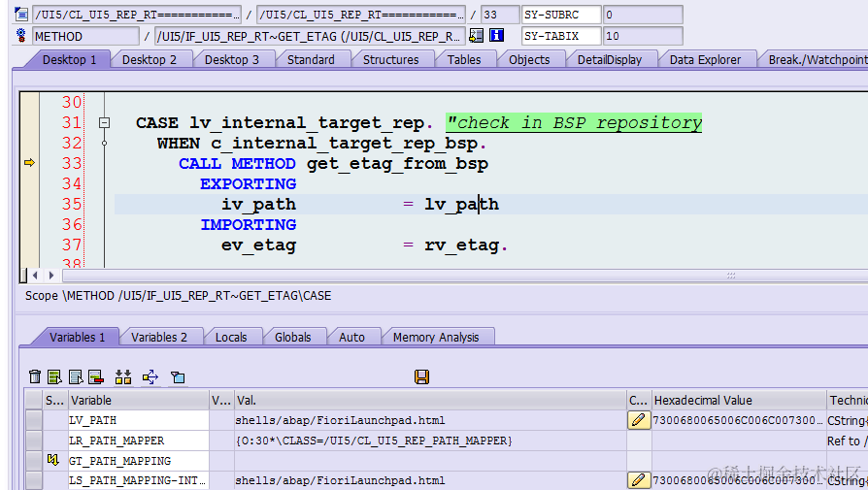Click the LR_PATH_MAPPER variable name cell

tap(139, 441)
